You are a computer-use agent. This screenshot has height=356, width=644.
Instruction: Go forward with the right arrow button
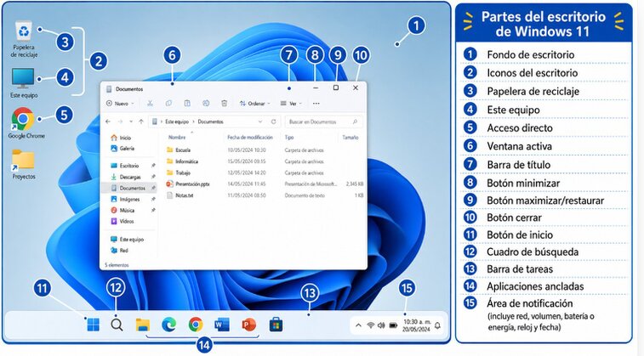120,121
